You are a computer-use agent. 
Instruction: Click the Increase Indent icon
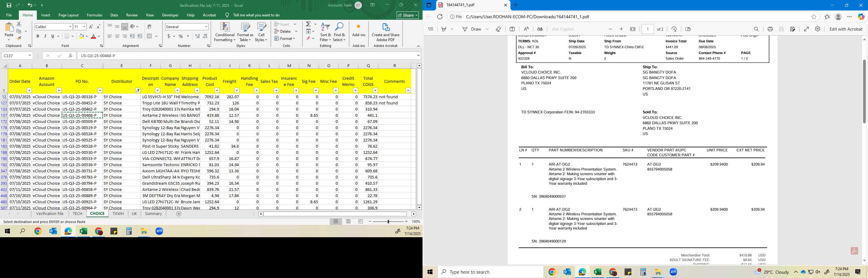click(140, 36)
